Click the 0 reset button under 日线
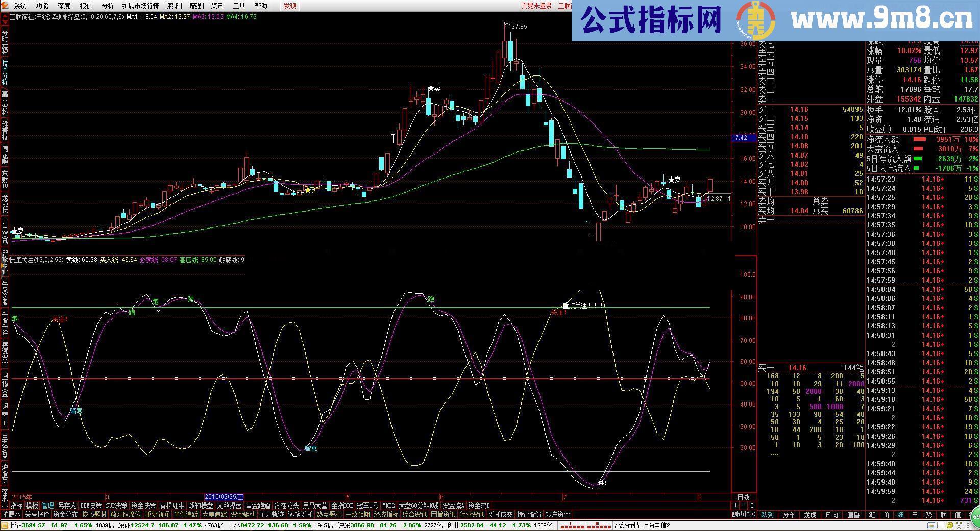 click(x=752, y=505)
